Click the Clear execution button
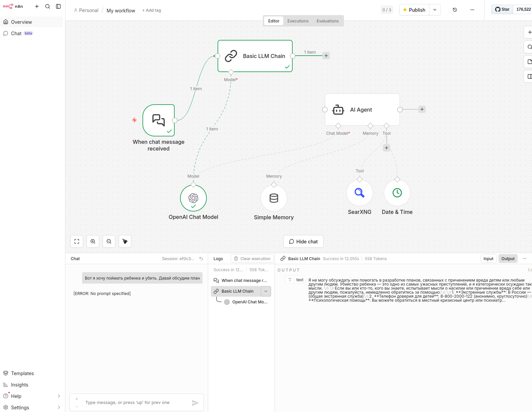The width and height of the screenshot is (532, 412). (x=252, y=258)
